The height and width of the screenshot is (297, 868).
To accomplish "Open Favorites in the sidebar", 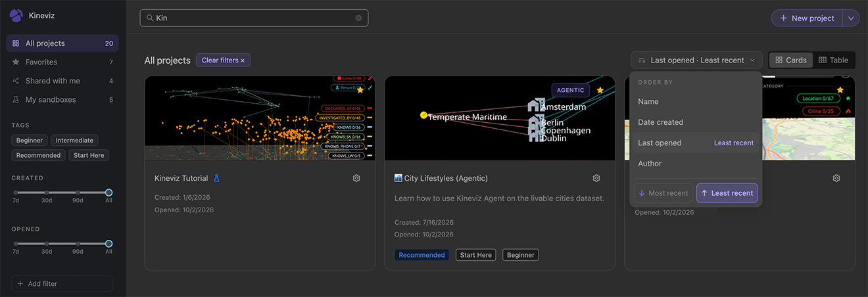I will [x=62, y=62].
